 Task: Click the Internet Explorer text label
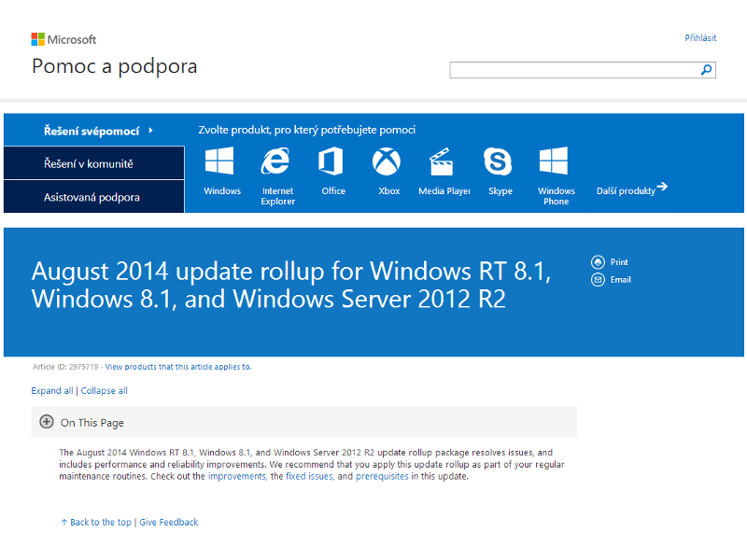pos(277,196)
